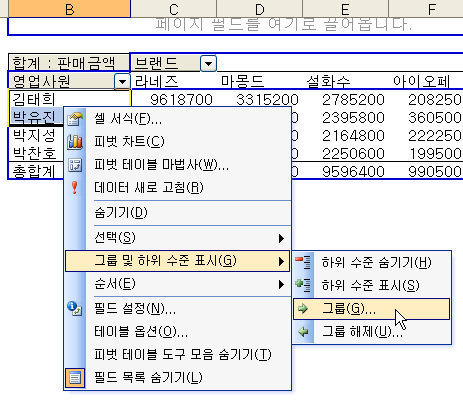
Task: Click cell value 3315200
Action: point(267,99)
